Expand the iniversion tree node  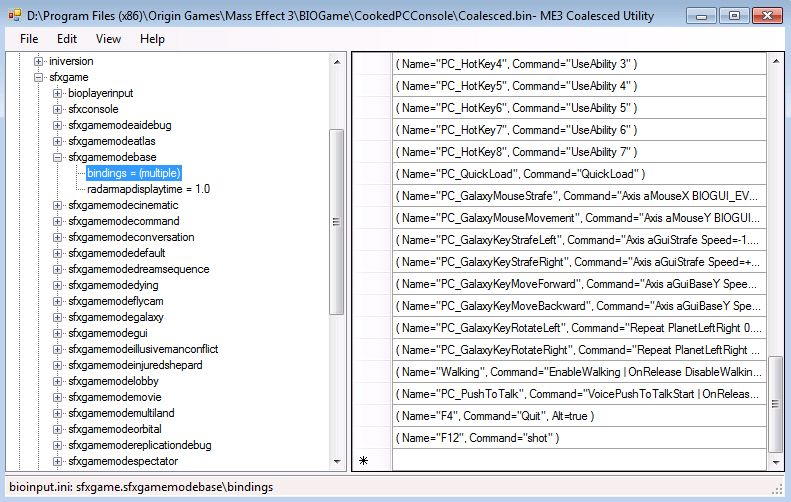pos(40,61)
